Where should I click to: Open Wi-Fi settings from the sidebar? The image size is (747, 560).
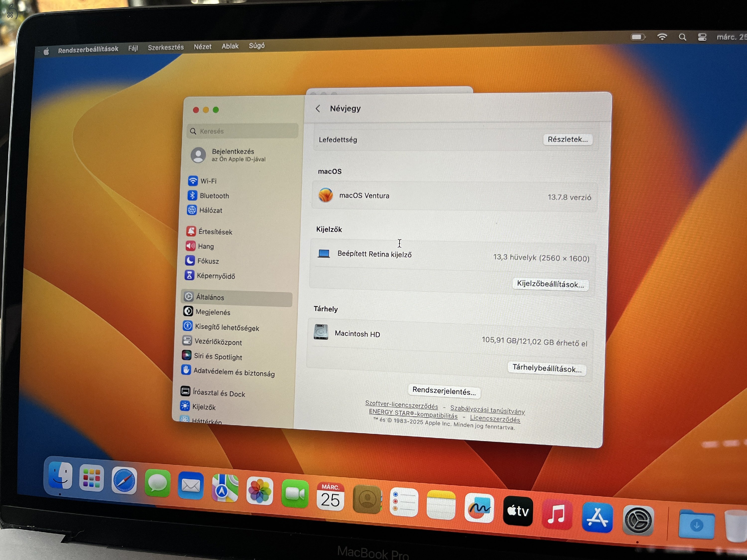(209, 181)
